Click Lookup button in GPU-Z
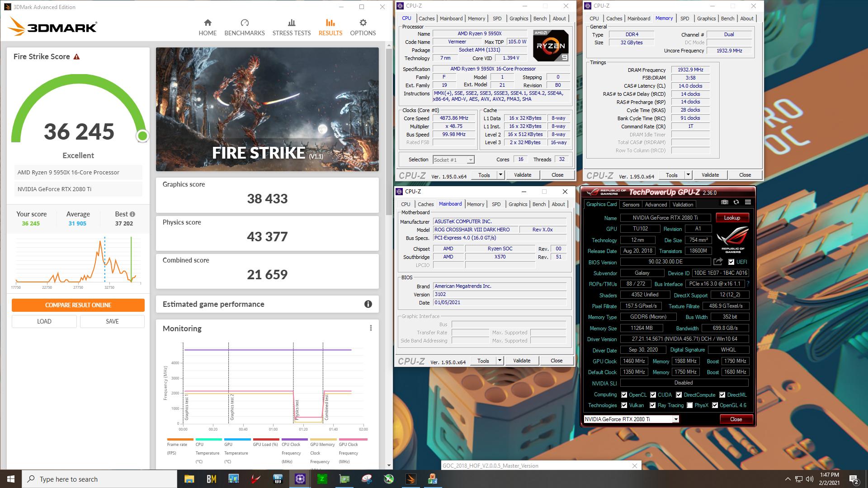This screenshot has width=868, height=488. 732,218
